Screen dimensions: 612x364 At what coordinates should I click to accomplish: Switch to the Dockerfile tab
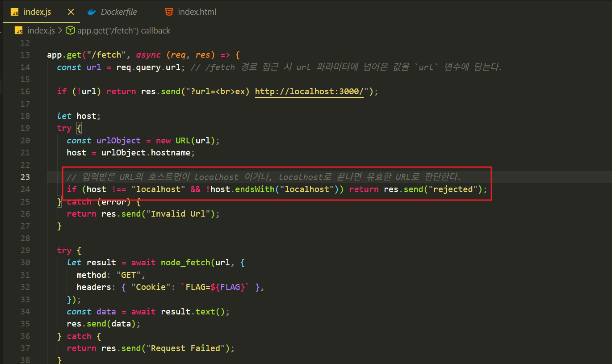119,12
